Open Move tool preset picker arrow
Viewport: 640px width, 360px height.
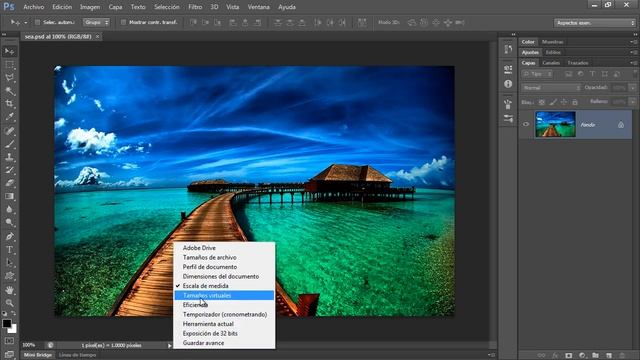pos(25,23)
